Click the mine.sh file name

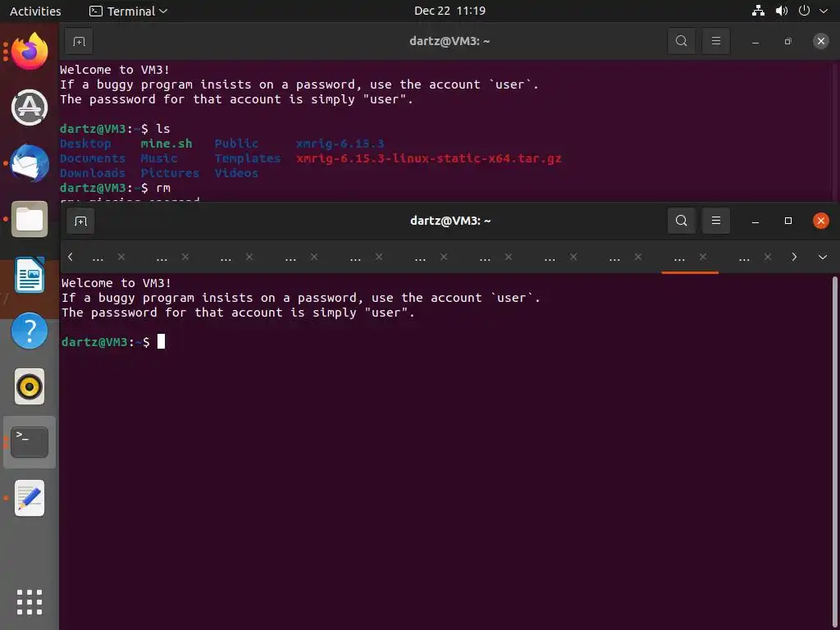166,144
